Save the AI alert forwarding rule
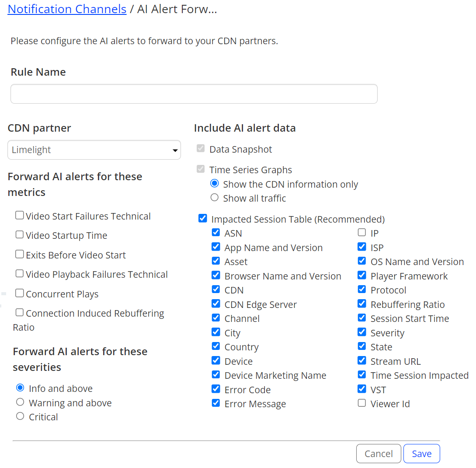476x468 pixels. [x=422, y=454]
